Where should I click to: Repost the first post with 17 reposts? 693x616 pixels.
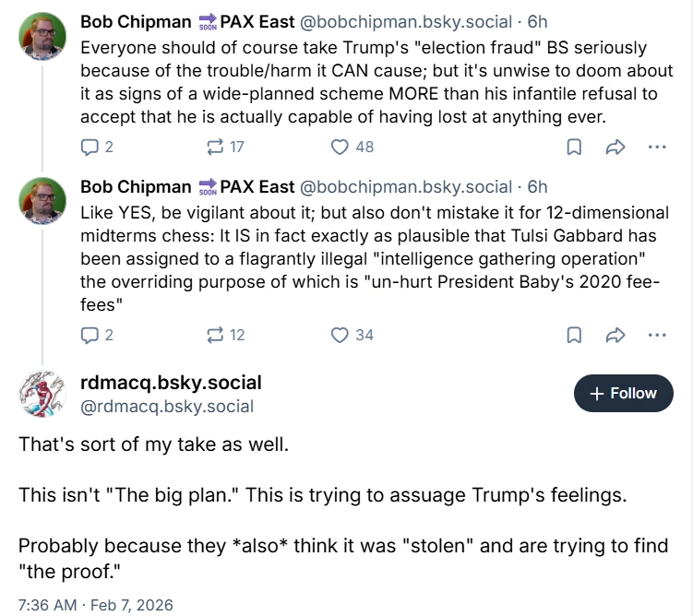[225, 147]
